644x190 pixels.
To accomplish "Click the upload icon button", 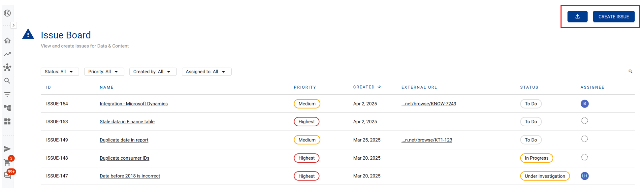I will tap(577, 16).
